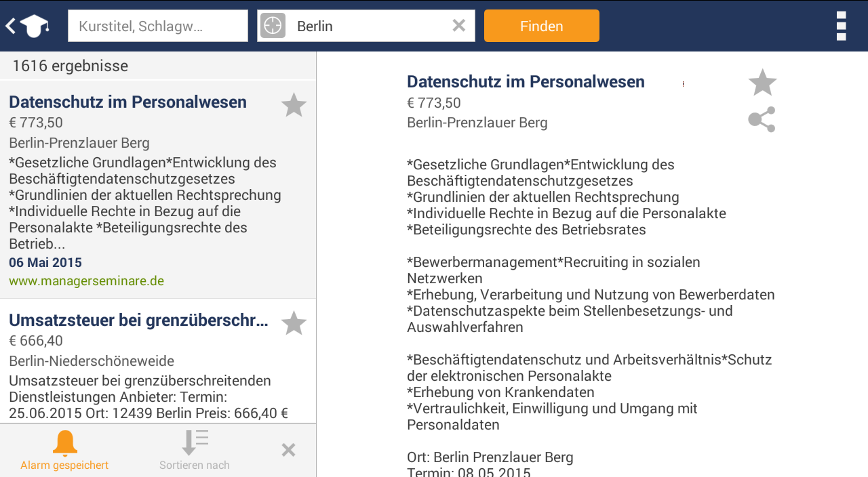868x477 pixels.
Task: Click the 06 Mai 2015 date
Action: [45, 262]
